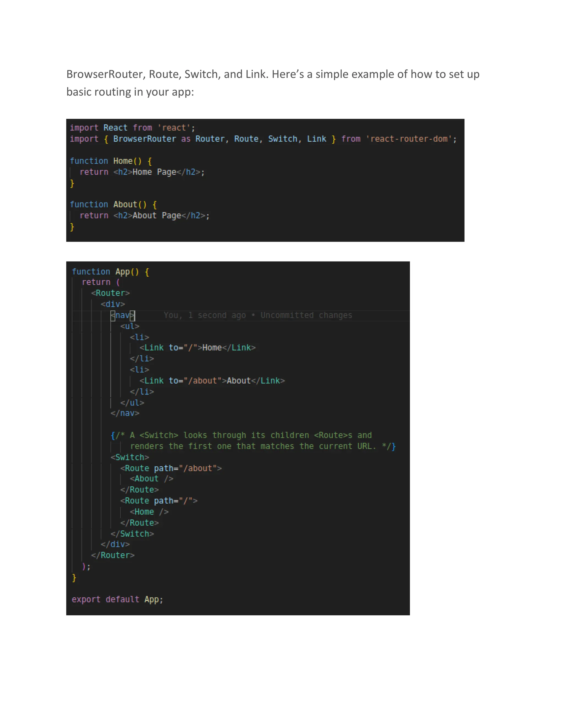Click the <Home /> component line
Image resolution: width=563 pixels, height=728 pixels.
[x=149, y=512]
